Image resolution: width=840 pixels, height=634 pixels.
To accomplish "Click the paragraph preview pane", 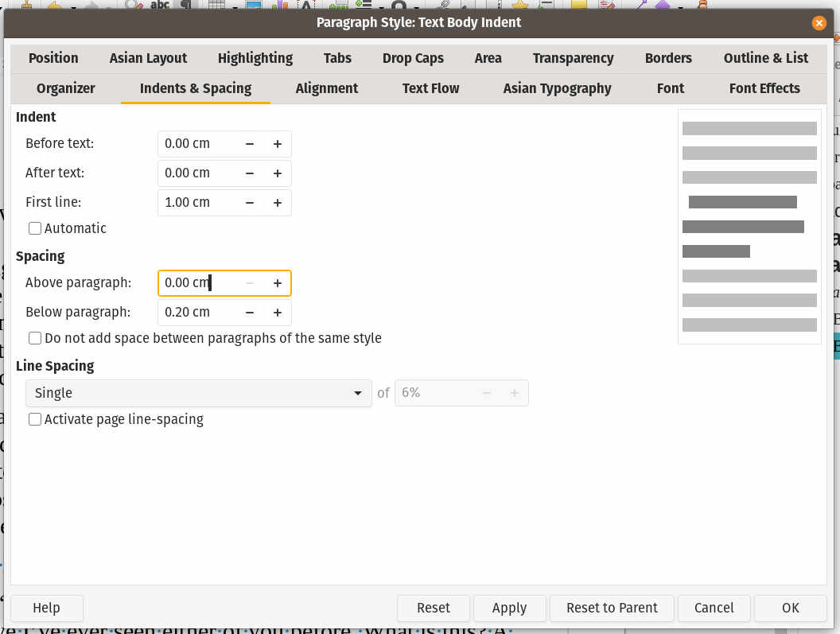I will [x=749, y=227].
